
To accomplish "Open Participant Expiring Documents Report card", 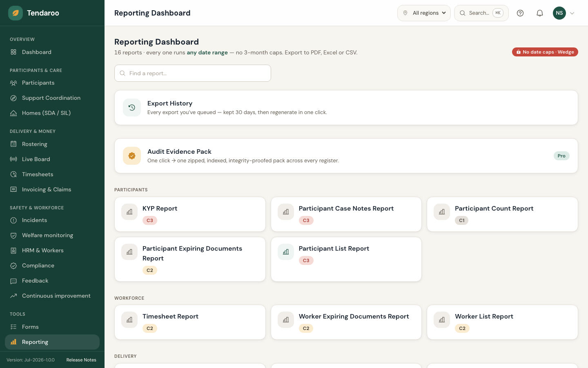I will 190,259.
